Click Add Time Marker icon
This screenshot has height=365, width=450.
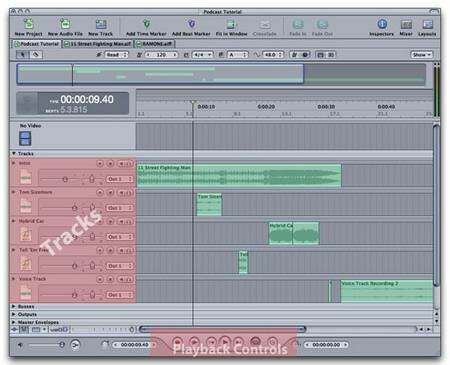[146, 24]
